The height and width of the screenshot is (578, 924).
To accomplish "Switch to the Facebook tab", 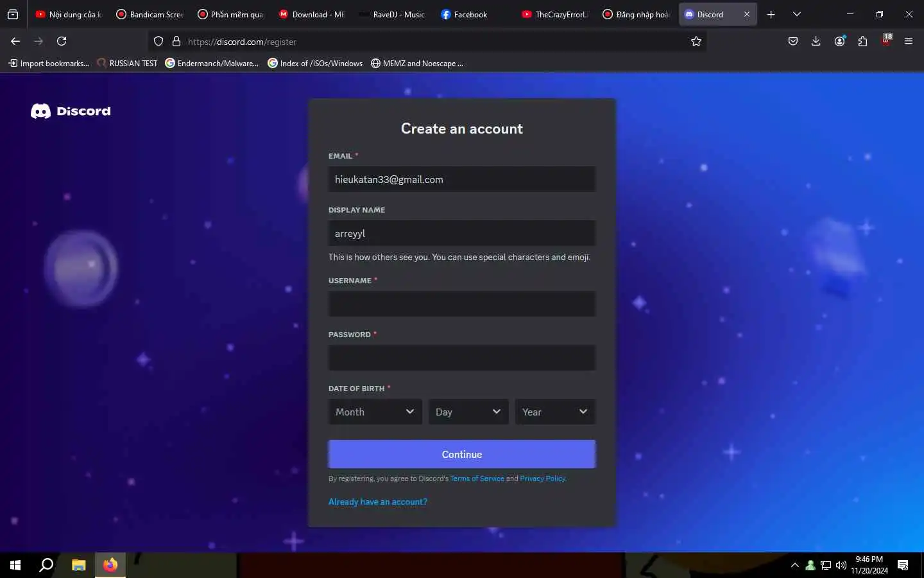I will point(474,14).
